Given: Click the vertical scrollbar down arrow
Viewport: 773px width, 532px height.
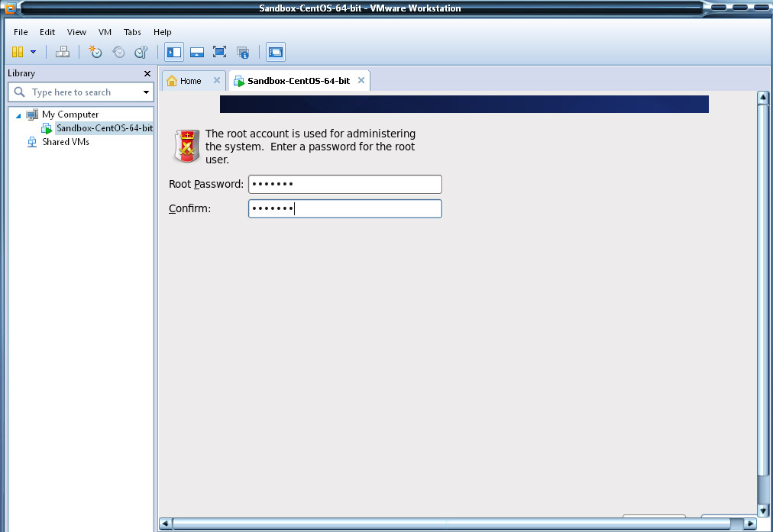Looking at the screenshot, I should [762, 511].
